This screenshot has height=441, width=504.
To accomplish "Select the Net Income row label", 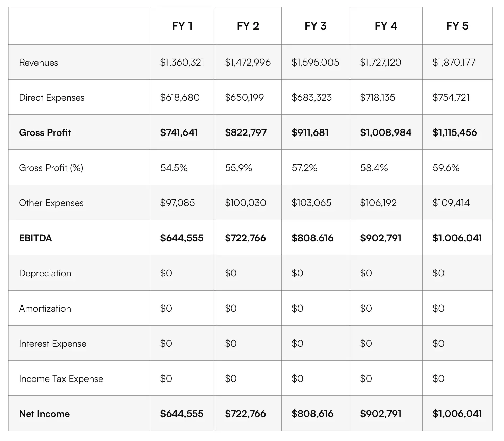I will (x=44, y=414).
